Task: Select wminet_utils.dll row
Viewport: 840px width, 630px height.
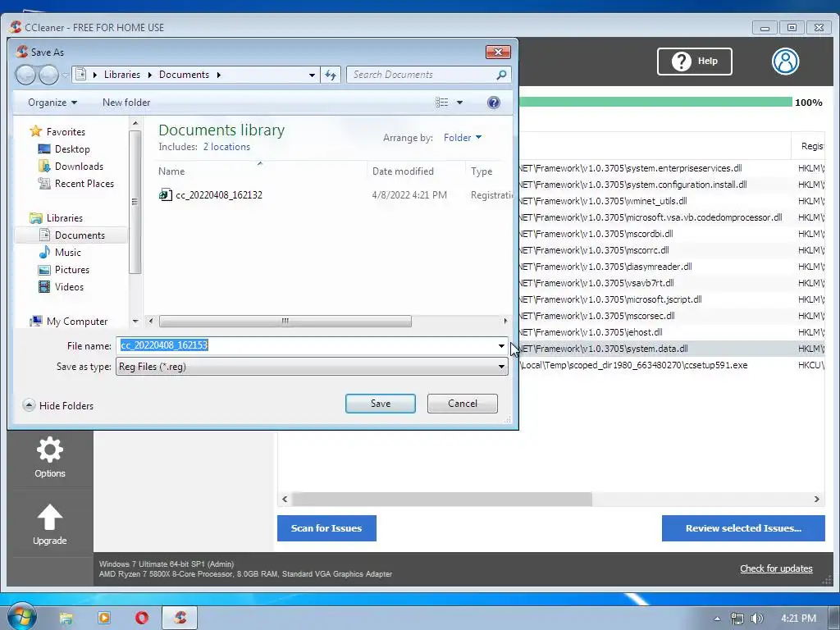Action: click(x=671, y=201)
